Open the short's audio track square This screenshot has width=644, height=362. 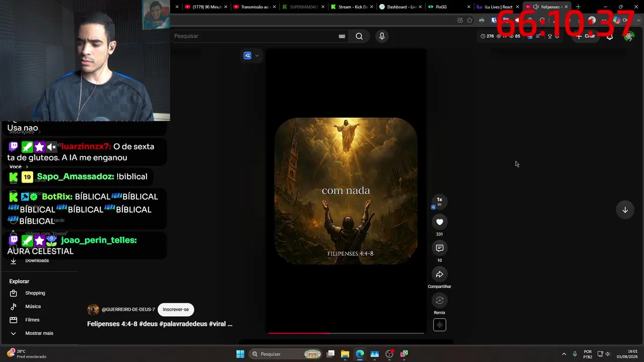pos(439,325)
